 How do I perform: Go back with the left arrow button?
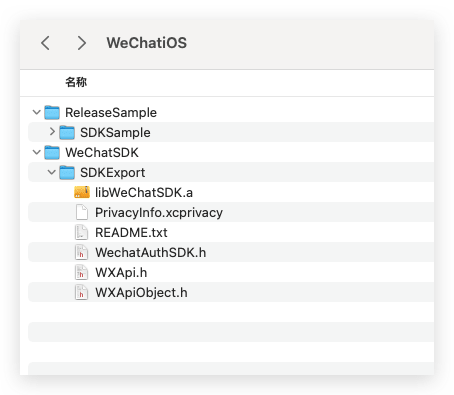(45, 43)
